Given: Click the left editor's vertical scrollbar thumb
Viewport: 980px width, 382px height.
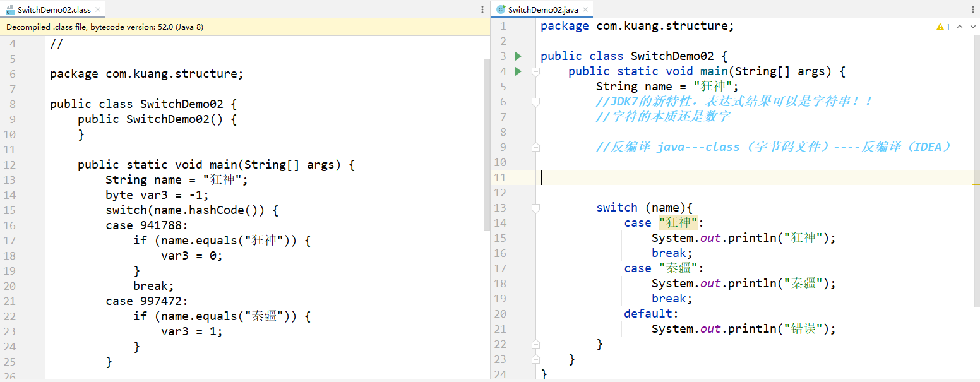Looking at the screenshot, I should point(486,145).
